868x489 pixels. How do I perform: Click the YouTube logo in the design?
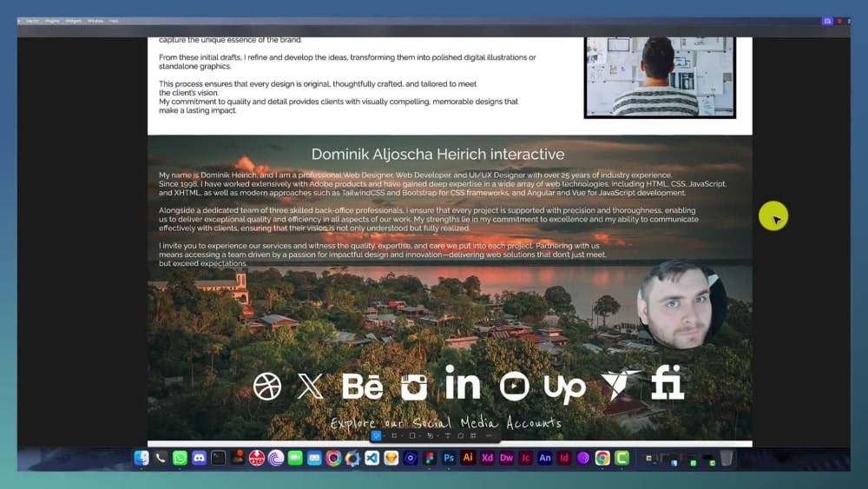(x=514, y=386)
